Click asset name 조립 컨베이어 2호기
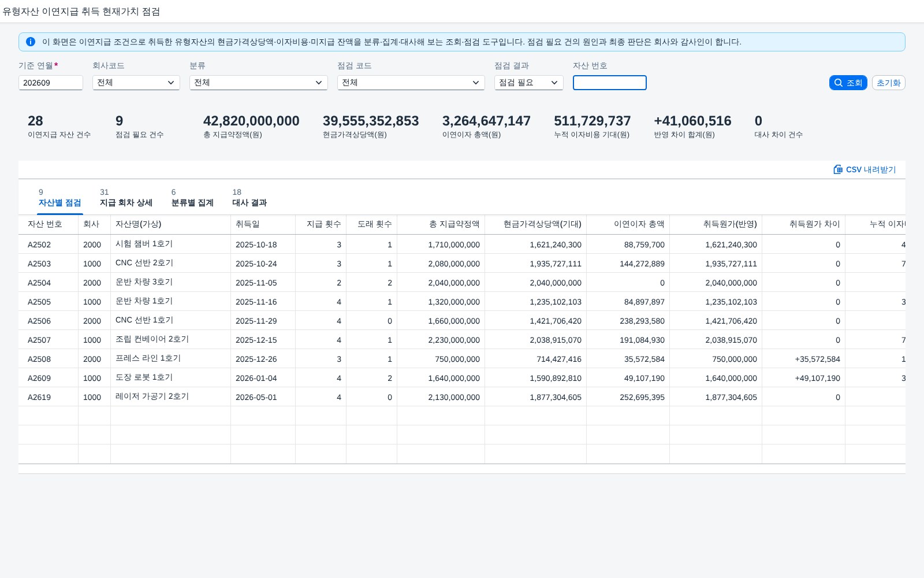The image size is (924, 578). (152, 339)
